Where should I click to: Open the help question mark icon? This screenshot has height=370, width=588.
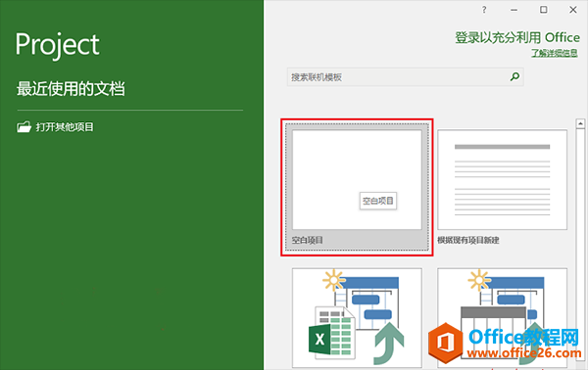click(484, 10)
